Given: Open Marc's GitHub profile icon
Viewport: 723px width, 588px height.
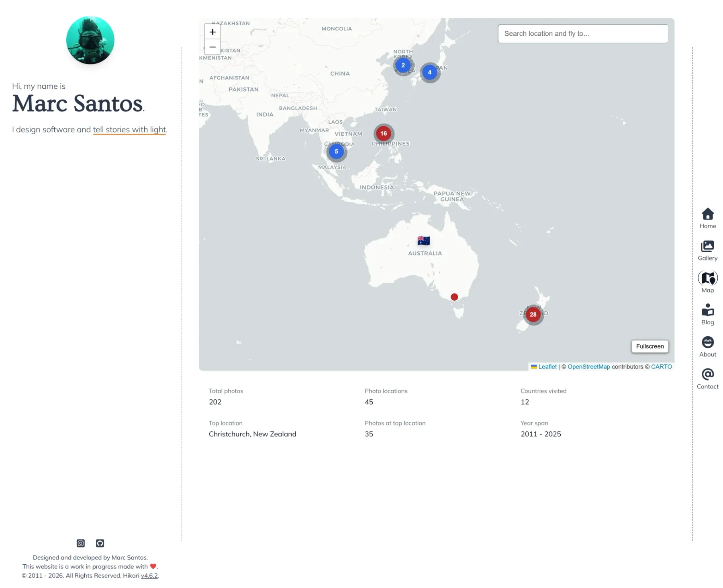Looking at the screenshot, I should (x=100, y=543).
